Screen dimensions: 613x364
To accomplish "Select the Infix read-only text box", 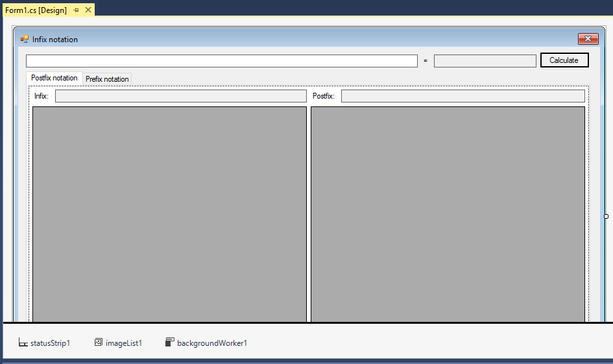I will [180, 96].
